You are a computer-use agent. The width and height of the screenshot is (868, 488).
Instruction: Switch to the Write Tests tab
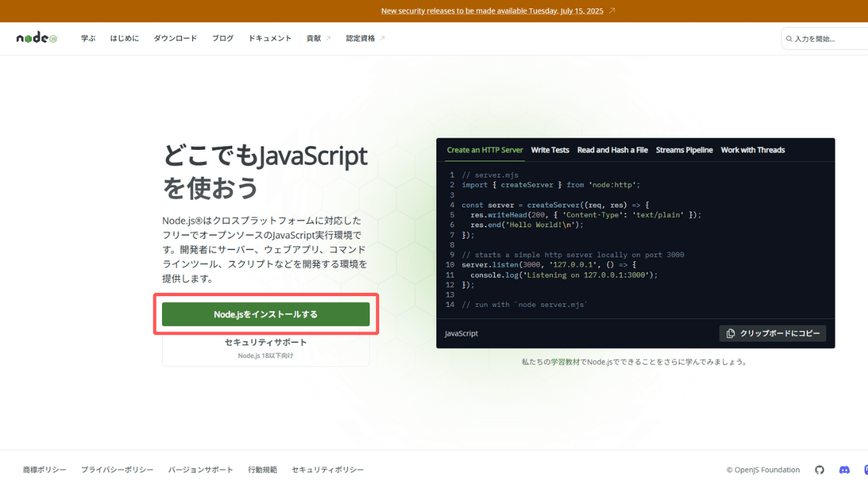550,150
